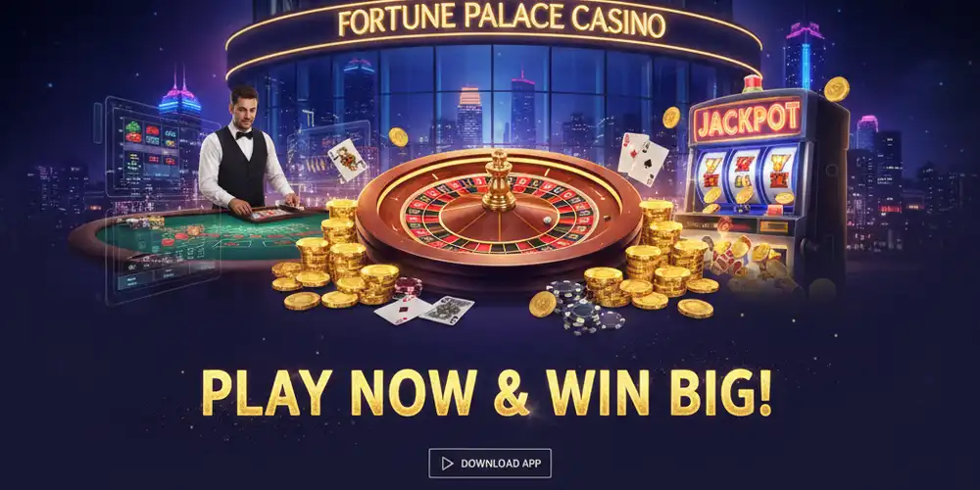Click the Download App button

[x=490, y=464]
